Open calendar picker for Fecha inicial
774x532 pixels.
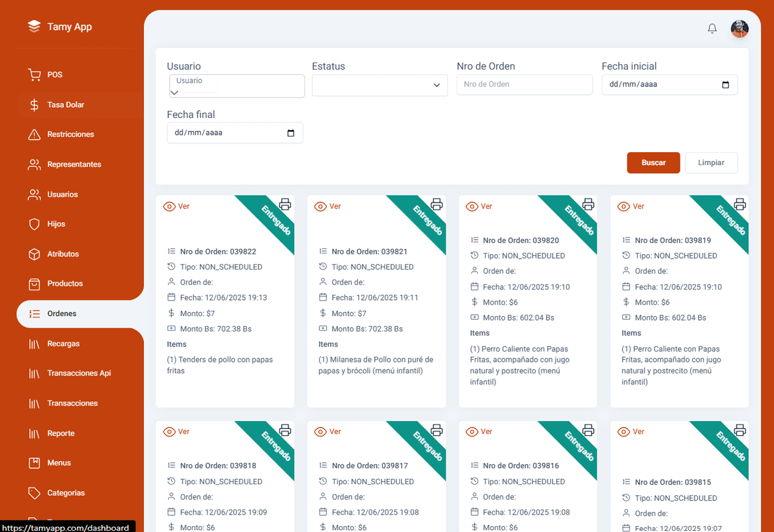726,84
